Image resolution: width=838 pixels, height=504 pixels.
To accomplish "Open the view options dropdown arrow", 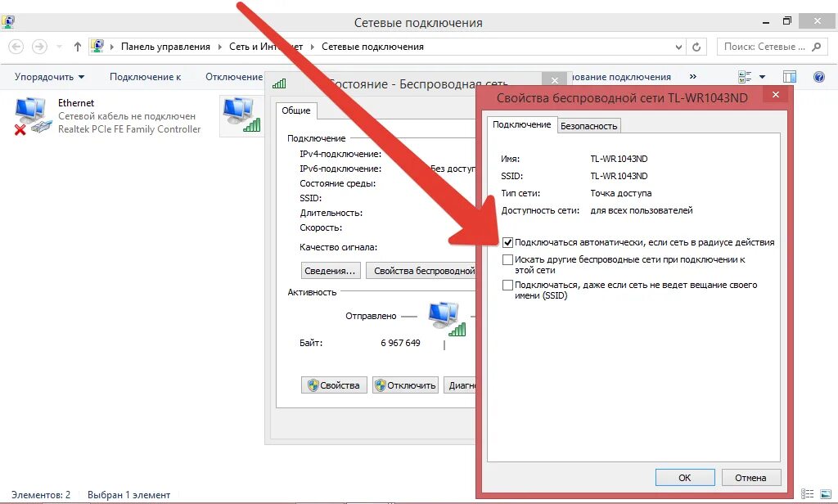I will (x=762, y=77).
